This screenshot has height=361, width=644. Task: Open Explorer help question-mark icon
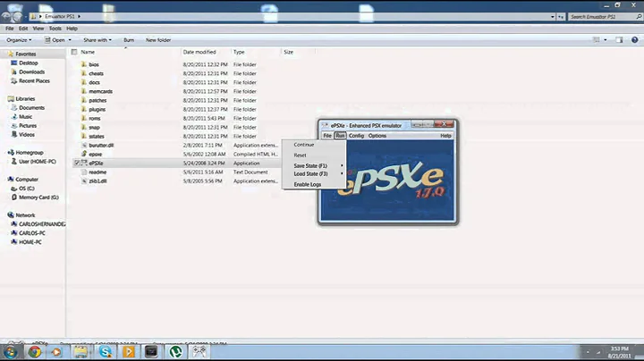(x=634, y=40)
